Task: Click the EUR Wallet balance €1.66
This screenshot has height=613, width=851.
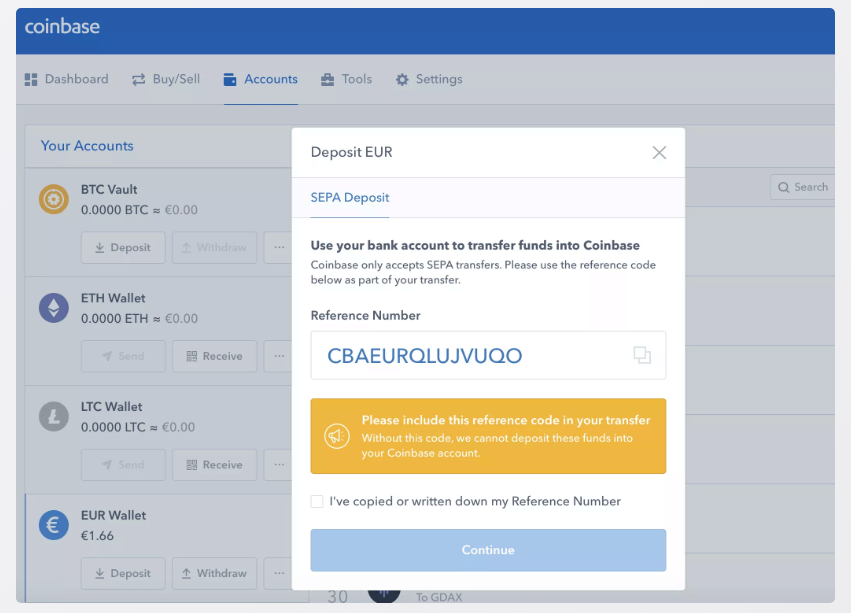Action: [97, 536]
